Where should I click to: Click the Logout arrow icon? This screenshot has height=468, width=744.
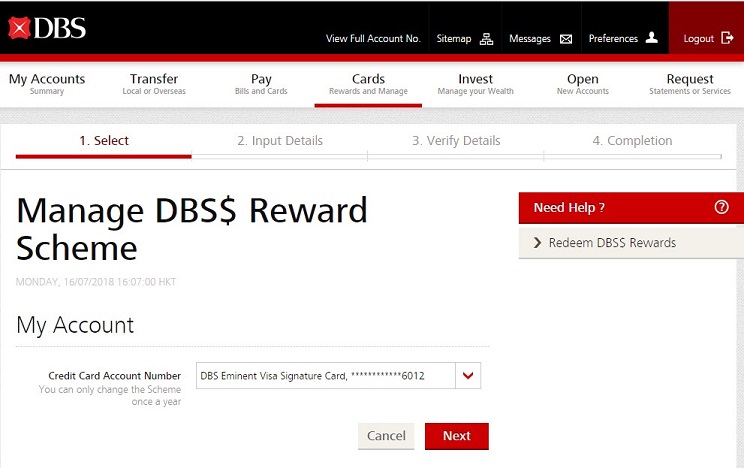[727, 38]
